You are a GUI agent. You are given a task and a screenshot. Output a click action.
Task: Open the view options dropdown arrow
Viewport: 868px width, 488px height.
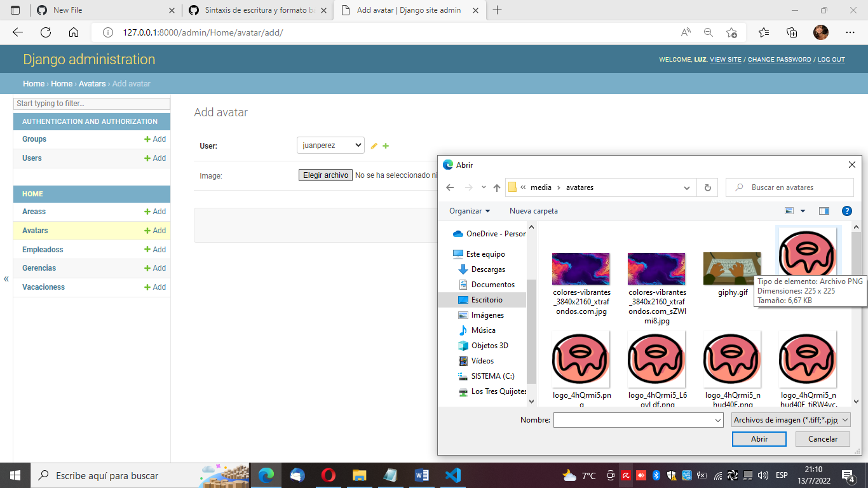pos(803,211)
